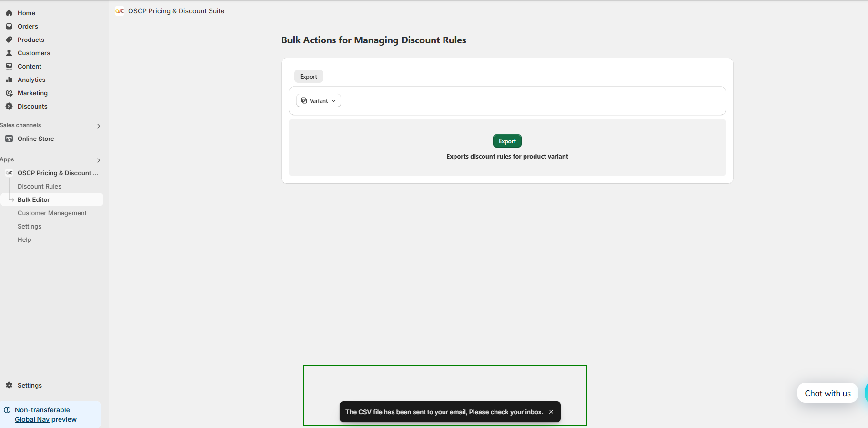Select the Customers person icon
The image size is (868, 428).
click(9, 53)
